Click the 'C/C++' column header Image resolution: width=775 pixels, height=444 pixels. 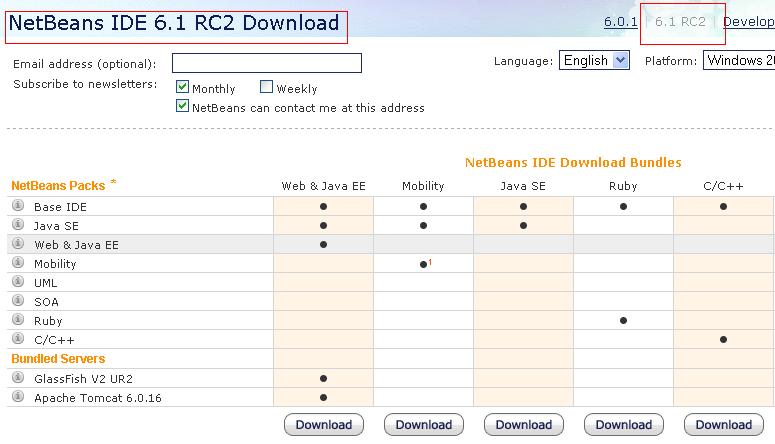click(723, 186)
